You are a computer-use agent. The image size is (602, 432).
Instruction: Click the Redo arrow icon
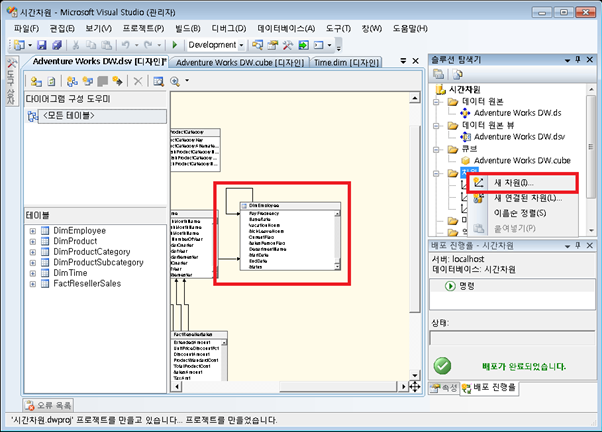pyautogui.click(x=148, y=45)
